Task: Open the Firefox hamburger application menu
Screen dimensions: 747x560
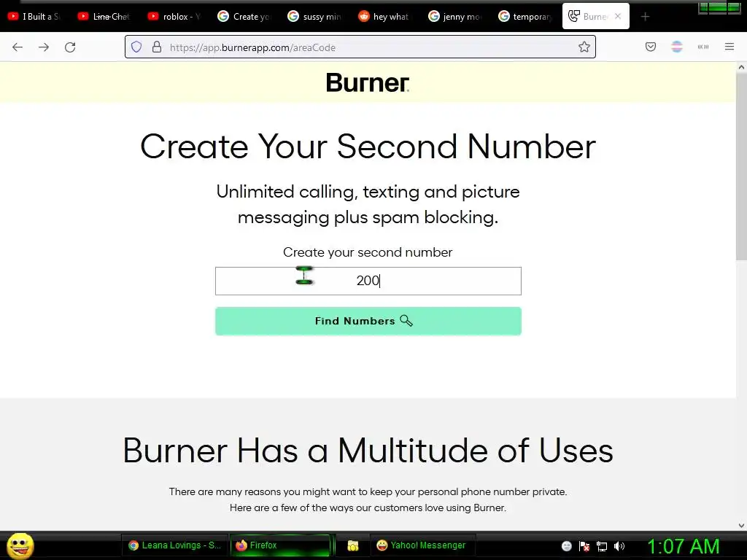Action: (x=729, y=47)
